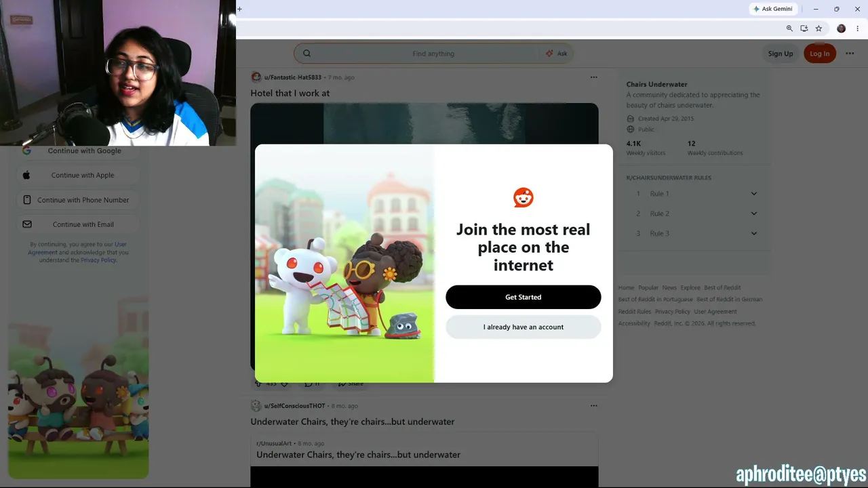Click the Reddit Snoo logo in popup
The width and height of the screenshot is (868, 488).
pyautogui.click(x=524, y=197)
